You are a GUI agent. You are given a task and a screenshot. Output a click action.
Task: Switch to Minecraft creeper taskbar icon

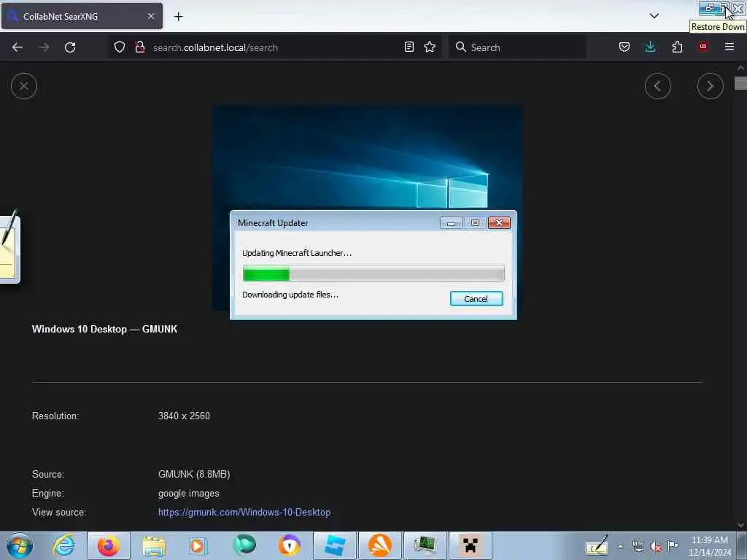(471, 545)
